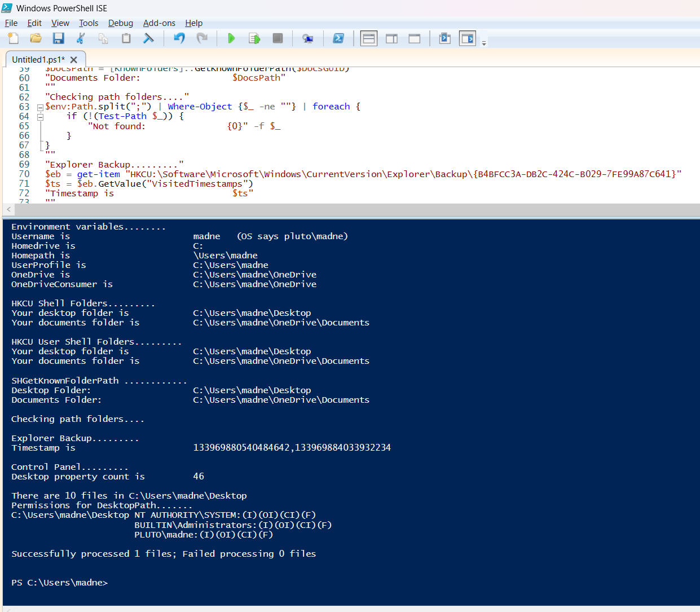Collapse the if block at line 64
This screenshot has width=700, height=612.
click(40, 117)
